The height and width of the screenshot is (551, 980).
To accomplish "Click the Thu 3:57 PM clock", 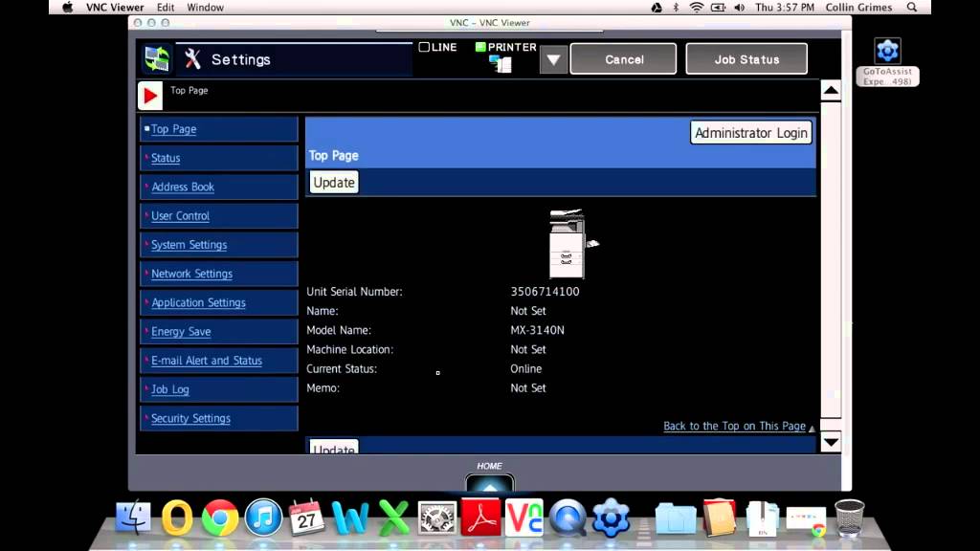I will 785,8.
